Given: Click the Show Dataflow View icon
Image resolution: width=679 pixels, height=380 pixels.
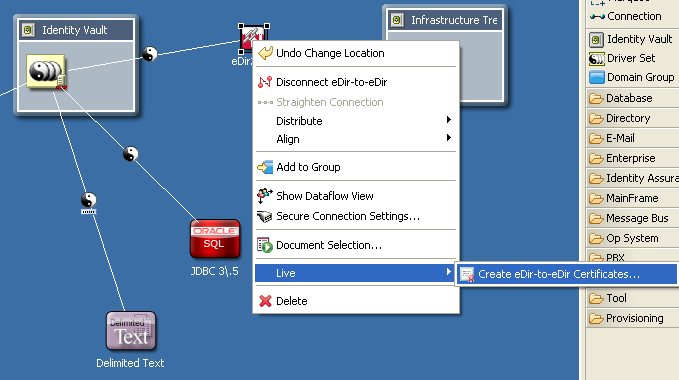Looking at the screenshot, I should [265, 196].
